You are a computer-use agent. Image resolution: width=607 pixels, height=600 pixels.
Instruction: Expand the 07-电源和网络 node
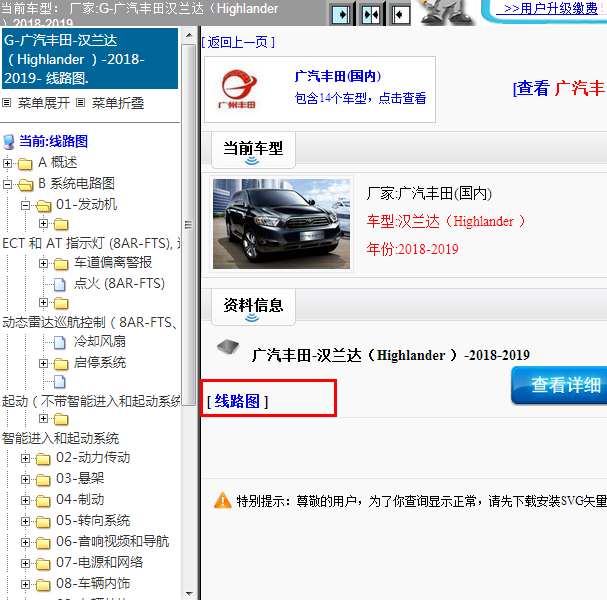pyautogui.click(x=25, y=563)
